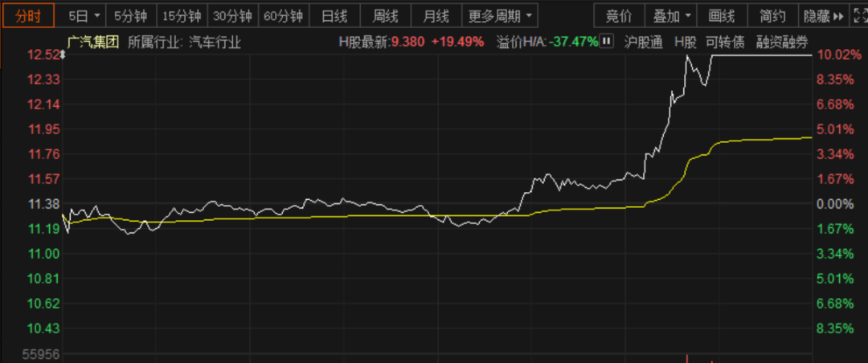868x363 pixels.
Task: Switch to the 分时 tab
Action: click(x=27, y=16)
